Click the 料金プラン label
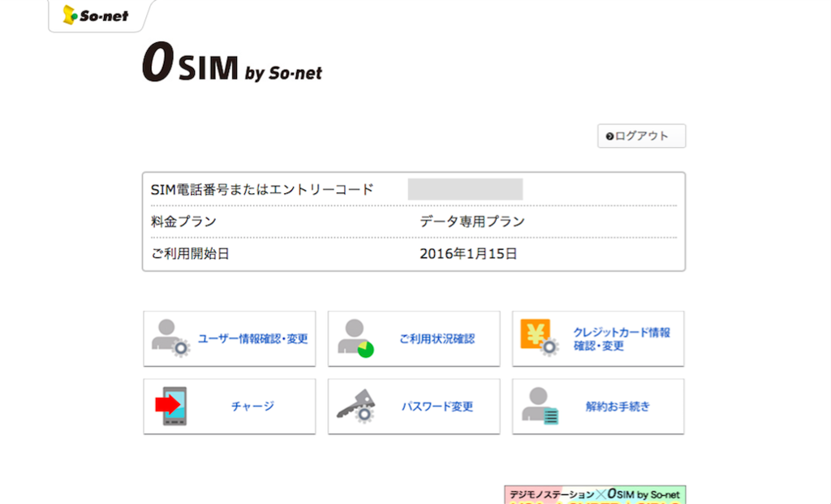This screenshot has height=504, width=831. (x=184, y=222)
